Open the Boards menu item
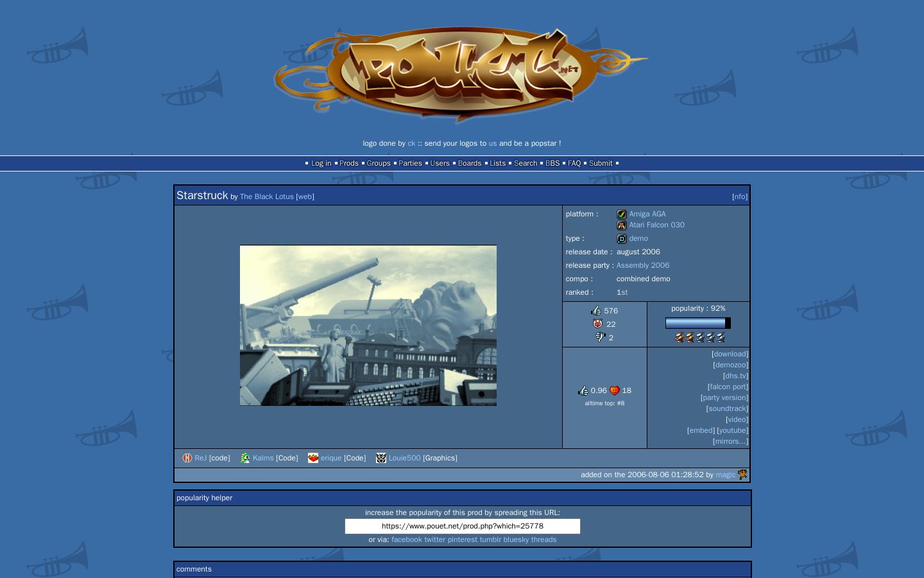This screenshot has width=924, height=578. 470,163
